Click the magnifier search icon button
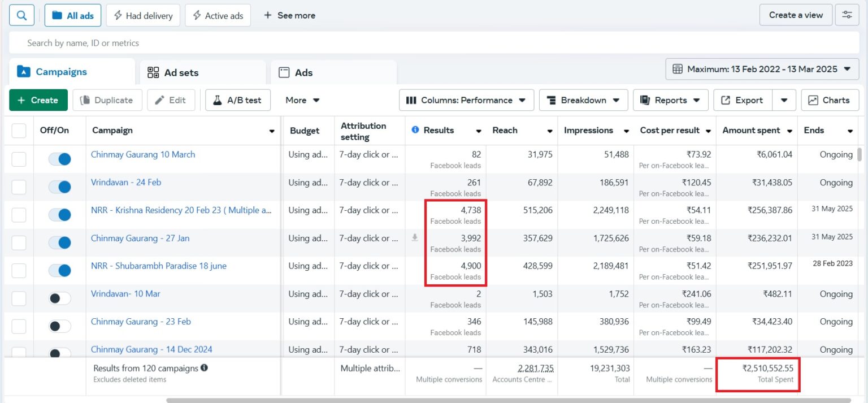Screen dimensions: 868x403 tap(21, 15)
